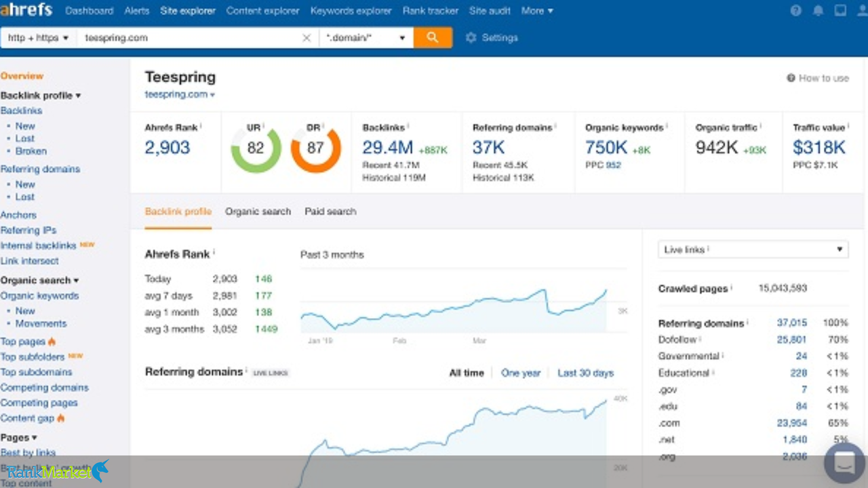This screenshot has height=488, width=868.
Task: Open the Backlinks sidebar link
Action: tap(21, 110)
